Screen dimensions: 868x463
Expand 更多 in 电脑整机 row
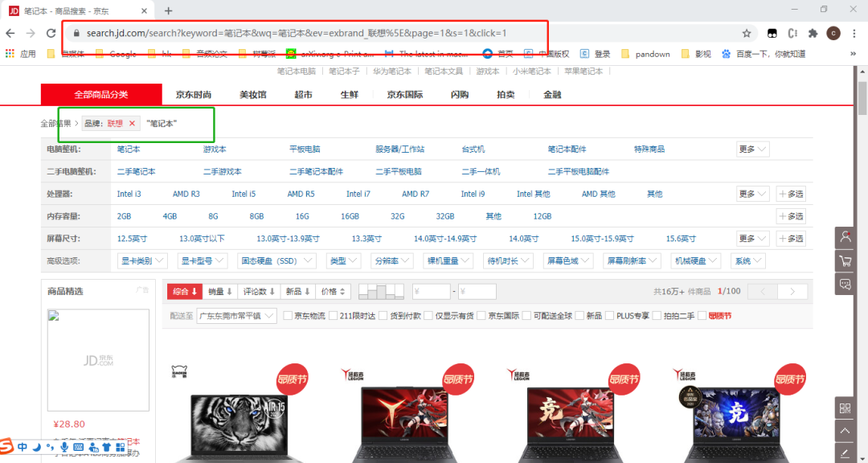point(753,149)
